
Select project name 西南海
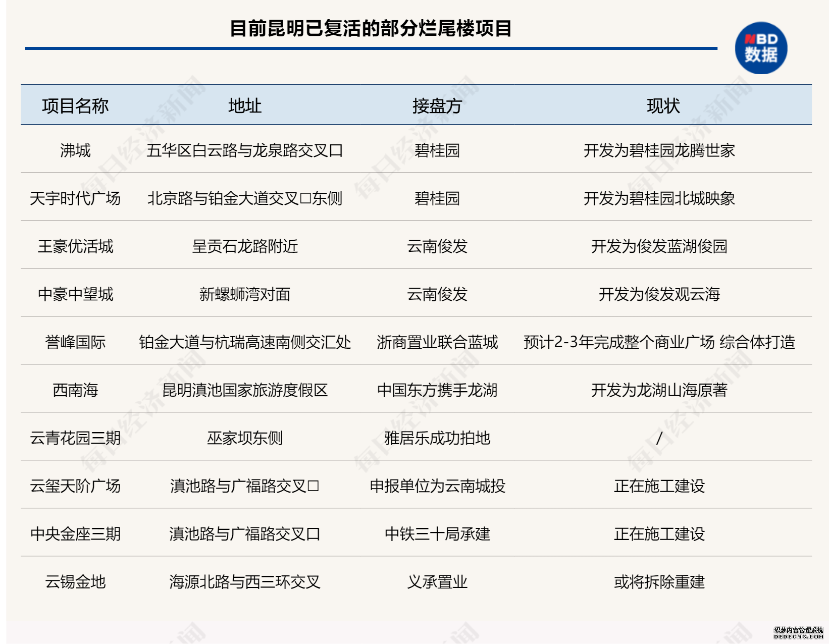[75, 390]
